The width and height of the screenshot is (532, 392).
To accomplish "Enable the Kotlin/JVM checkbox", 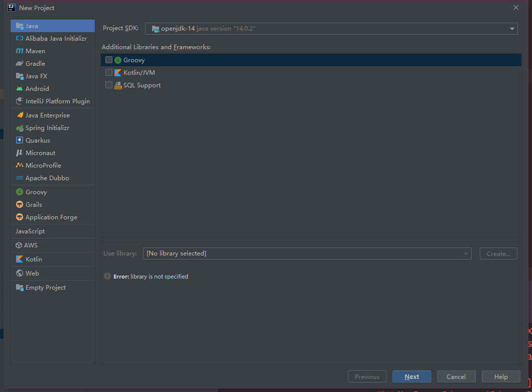I will click(x=109, y=72).
